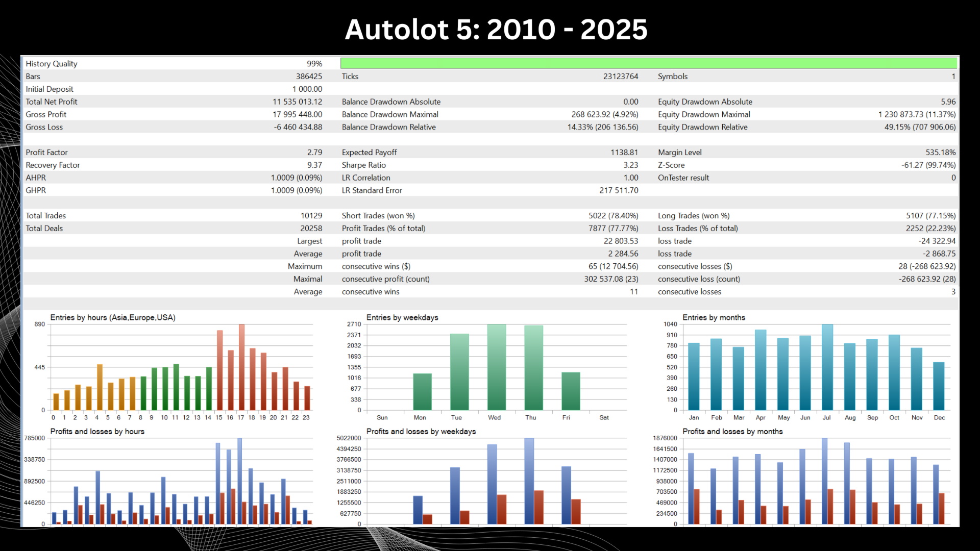980x551 pixels.
Task: Click the Sharpe Ratio label
Action: (x=363, y=165)
